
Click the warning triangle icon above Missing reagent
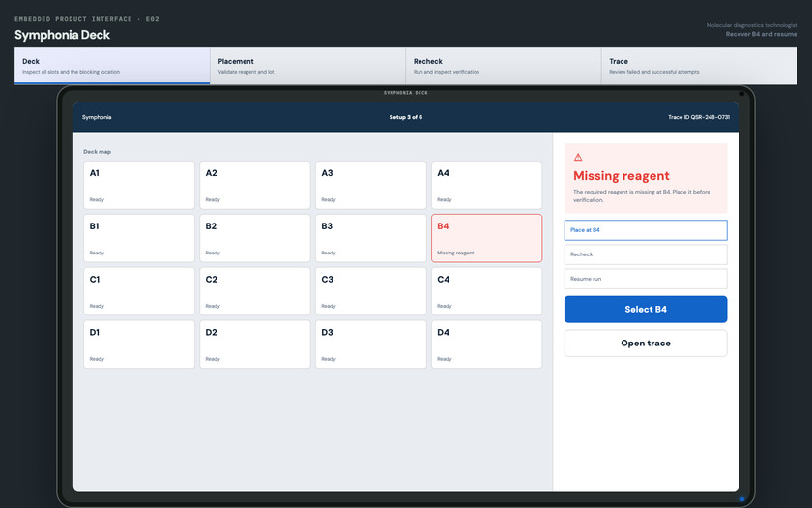click(578, 157)
